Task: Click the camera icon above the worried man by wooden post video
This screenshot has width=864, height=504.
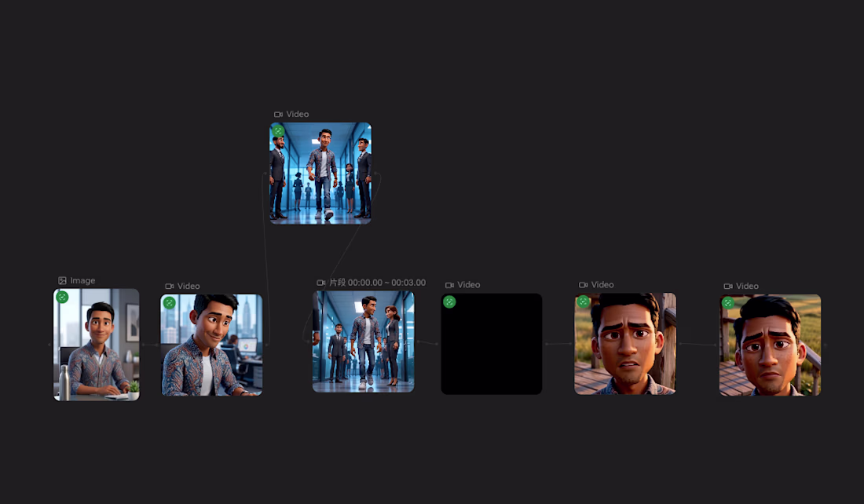Action: (583, 285)
